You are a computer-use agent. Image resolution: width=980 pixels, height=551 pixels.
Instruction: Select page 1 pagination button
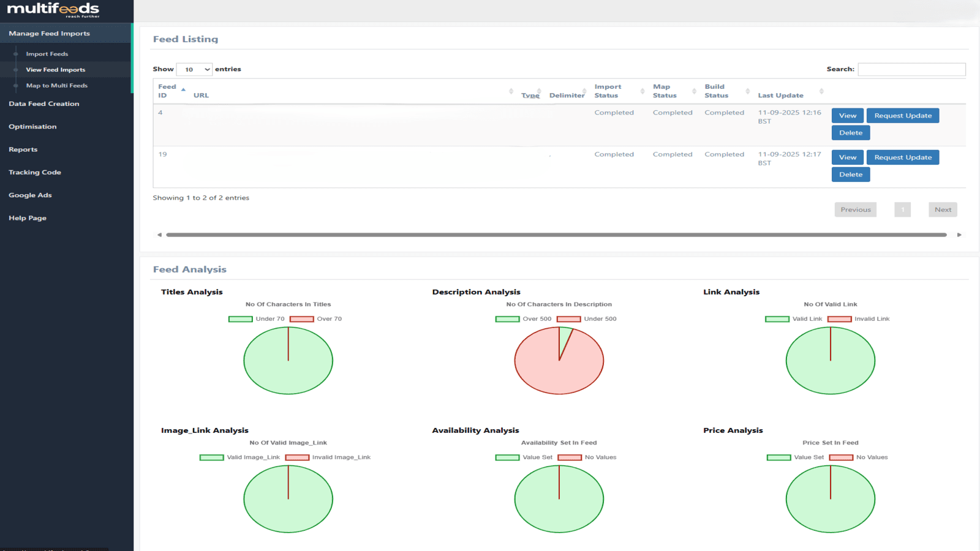tap(902, 209)
